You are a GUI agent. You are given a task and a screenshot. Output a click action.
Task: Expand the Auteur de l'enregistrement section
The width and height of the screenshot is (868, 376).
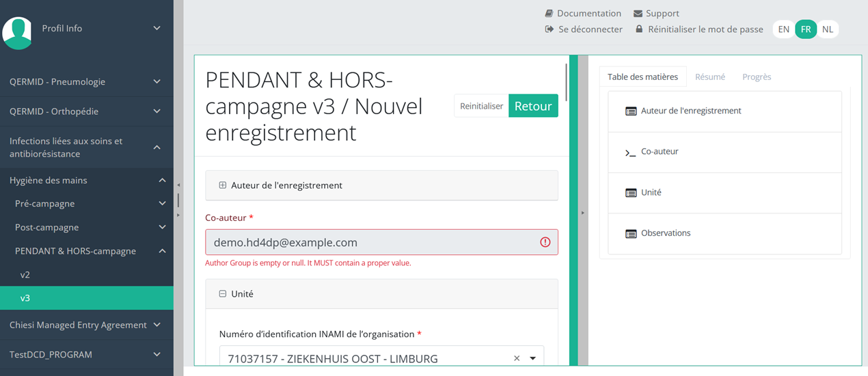[223, 185]
